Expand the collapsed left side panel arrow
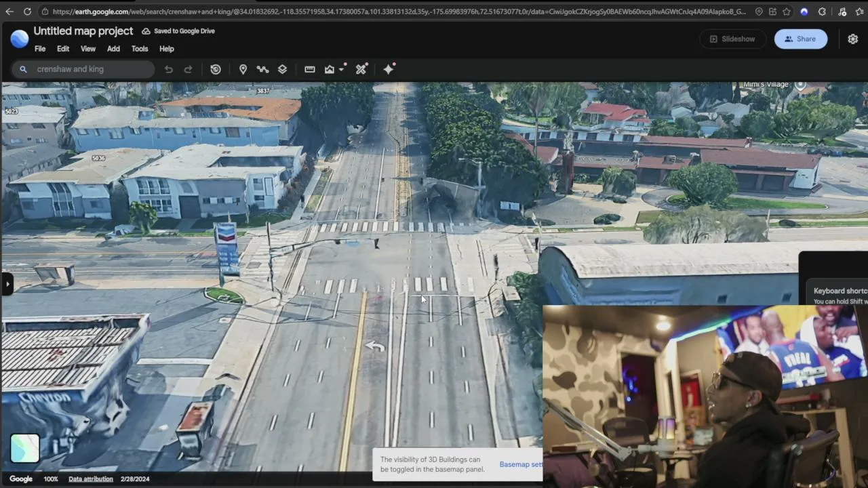This screenshot has width=868, height=488. (x=7, y=284)
